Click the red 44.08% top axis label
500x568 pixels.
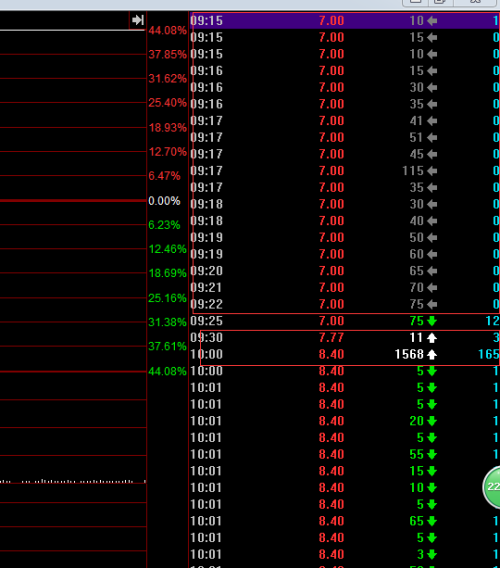click(x=167, y=30)
